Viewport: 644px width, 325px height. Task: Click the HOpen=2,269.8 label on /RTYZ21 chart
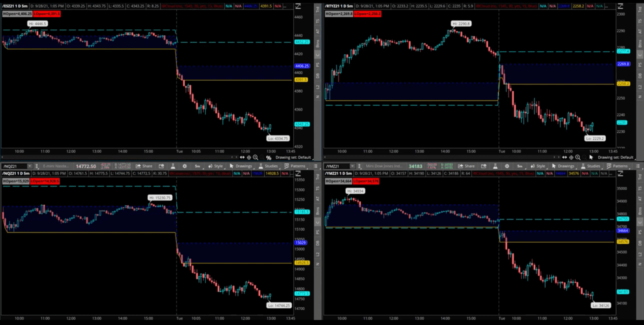(339, 14)
